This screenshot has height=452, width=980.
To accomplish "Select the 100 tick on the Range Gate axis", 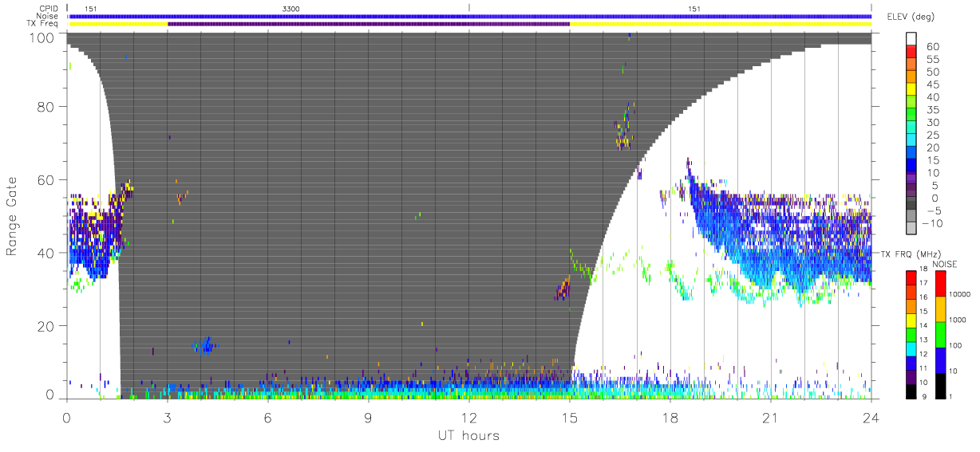I will (x=43, y=37).
